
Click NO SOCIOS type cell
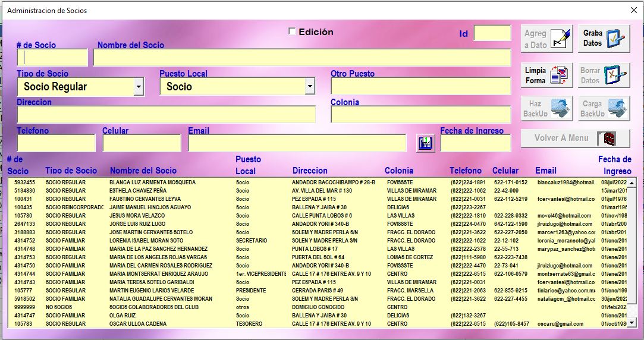pyautogui.click(x=59, y=307)
